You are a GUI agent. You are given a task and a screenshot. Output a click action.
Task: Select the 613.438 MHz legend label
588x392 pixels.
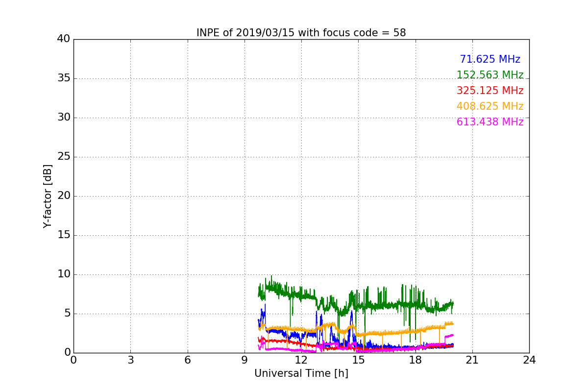[x=490, y=122]
